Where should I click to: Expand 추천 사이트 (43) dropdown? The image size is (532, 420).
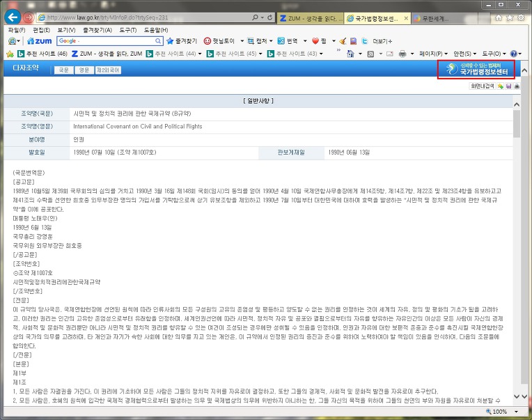point(321,54)
